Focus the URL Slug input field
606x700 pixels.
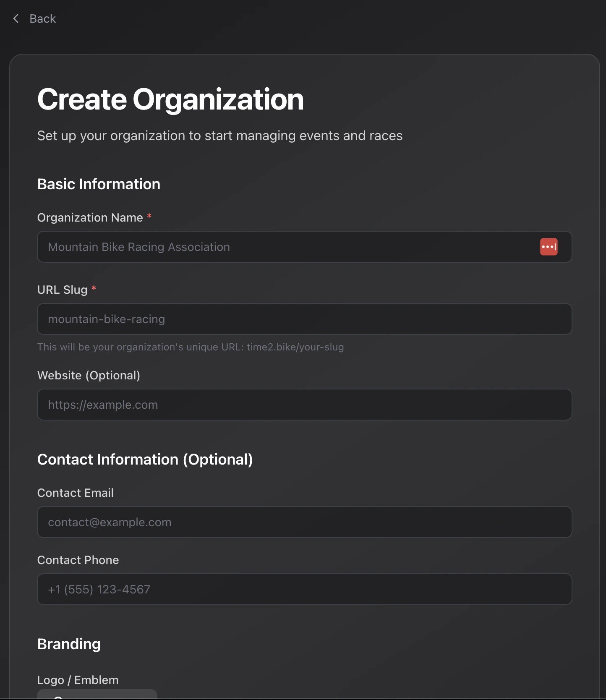[304, 319]
